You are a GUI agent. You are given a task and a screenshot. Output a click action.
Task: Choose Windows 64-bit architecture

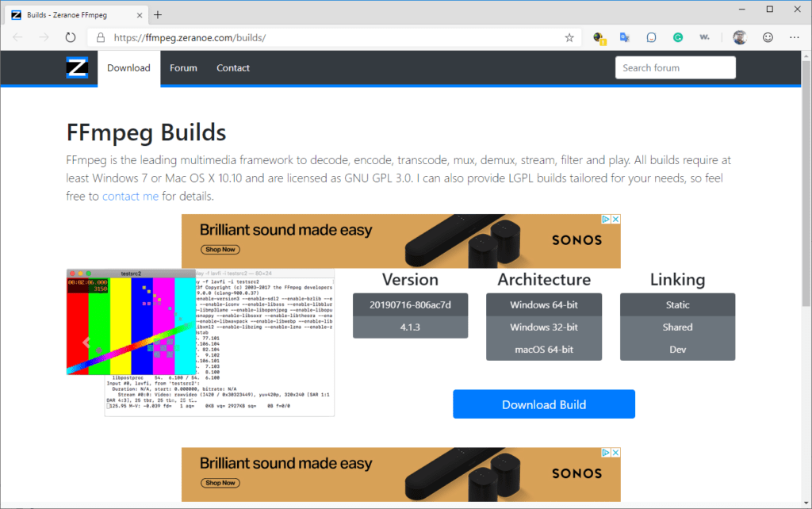tap(544, 305)
